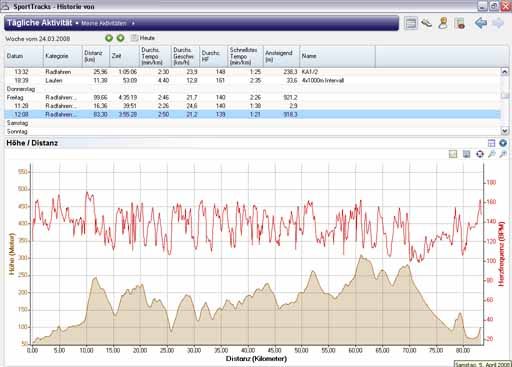Sort by the Zeit column header
This screenshot has height=367, width=512.
coord(124,56)
